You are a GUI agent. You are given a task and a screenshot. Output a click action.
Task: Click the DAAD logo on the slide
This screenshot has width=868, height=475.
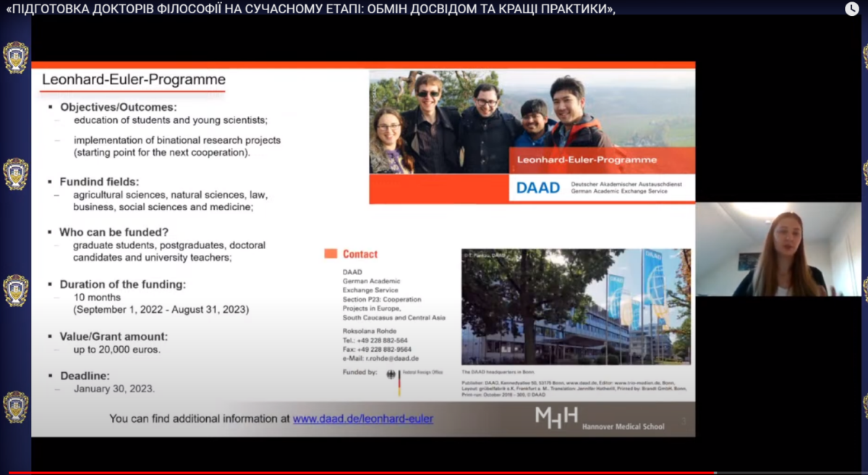tap(537, 188)
